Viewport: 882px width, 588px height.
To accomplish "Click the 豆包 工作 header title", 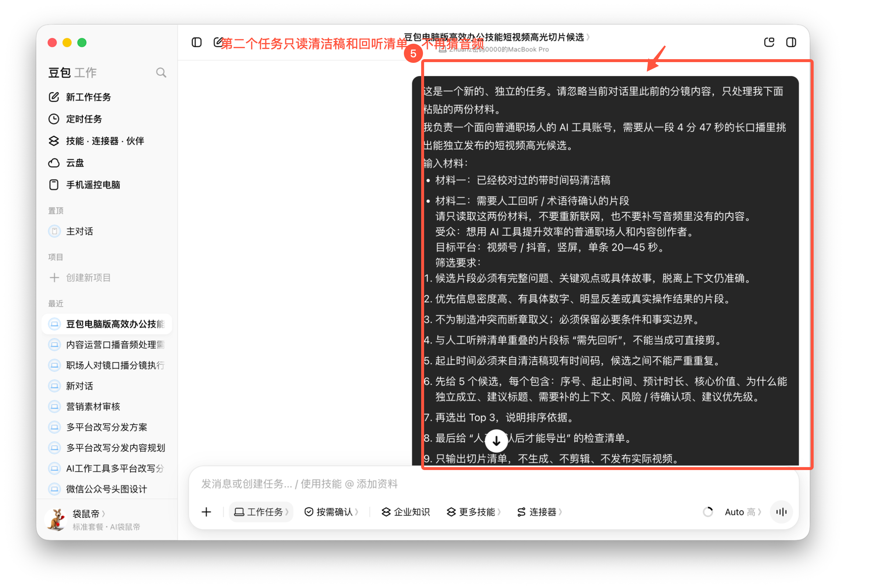I will click(72, 72).
